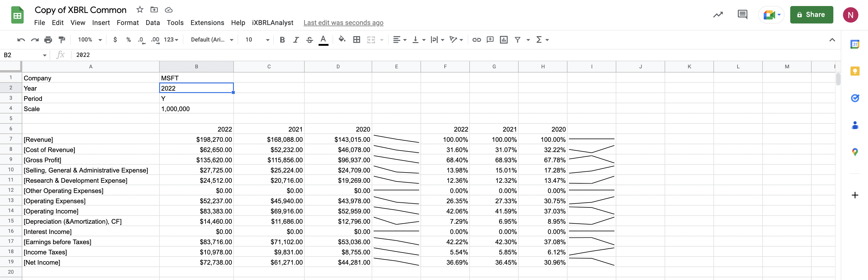Star the spreadsheet
The height and width of the screenshot is (280, 868).
click(140, 10)
